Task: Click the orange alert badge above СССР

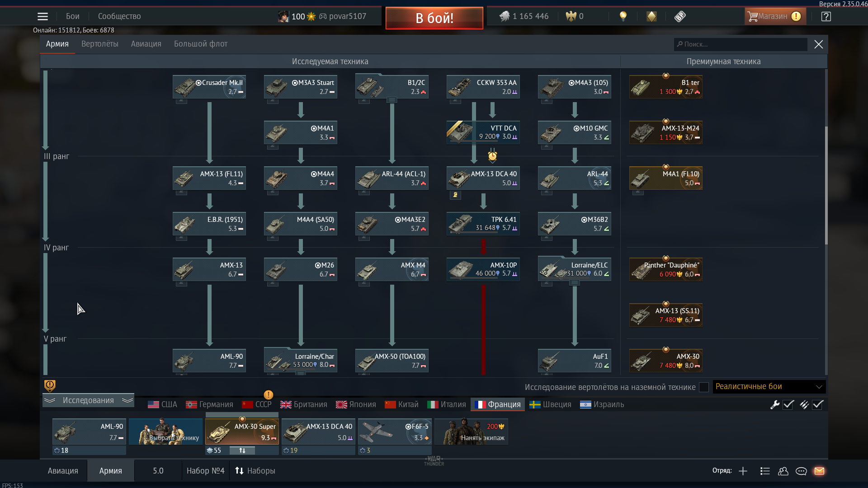Action: pyautogui.click(x=269, y=394)
